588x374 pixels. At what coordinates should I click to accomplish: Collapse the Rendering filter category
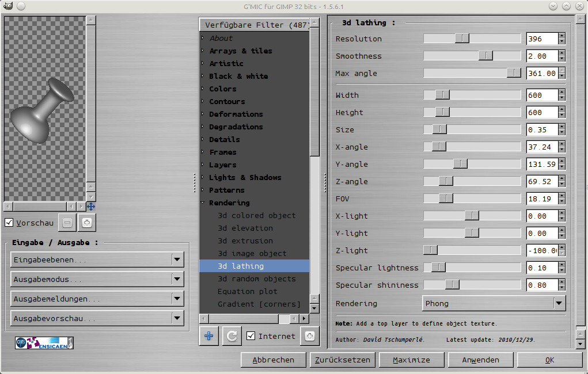tap(203, 203)
